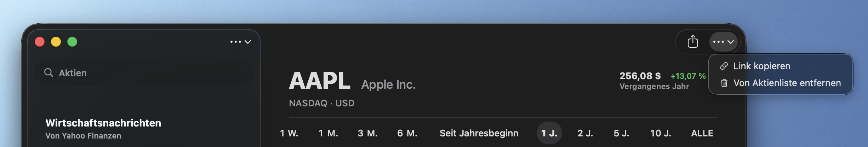Click the trash icon in the menu
Image resolution: width=868 pixels, height=147 pixels.
coord(724,83)
